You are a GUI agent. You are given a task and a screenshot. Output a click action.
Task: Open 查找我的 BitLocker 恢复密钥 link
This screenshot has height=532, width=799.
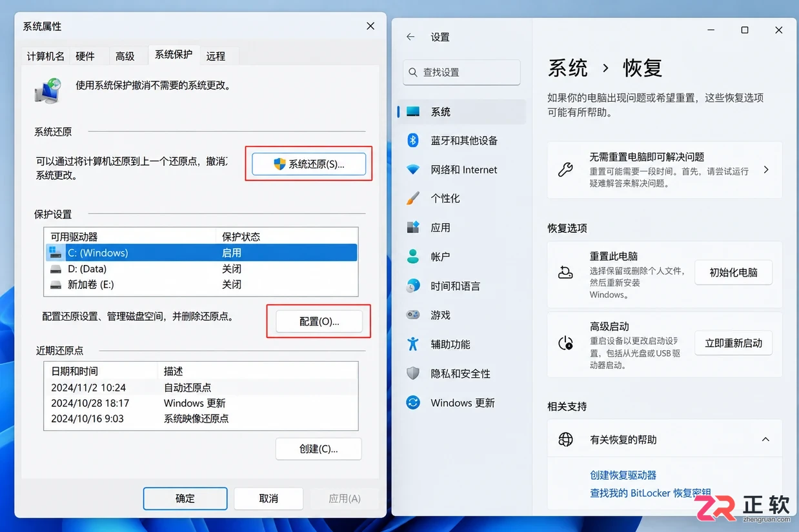[651, 493]
